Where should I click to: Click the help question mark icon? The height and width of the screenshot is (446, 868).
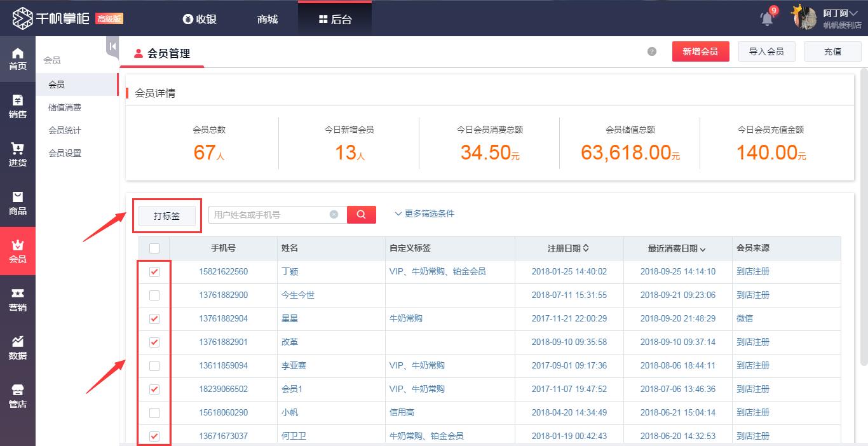tap(652, 51)
